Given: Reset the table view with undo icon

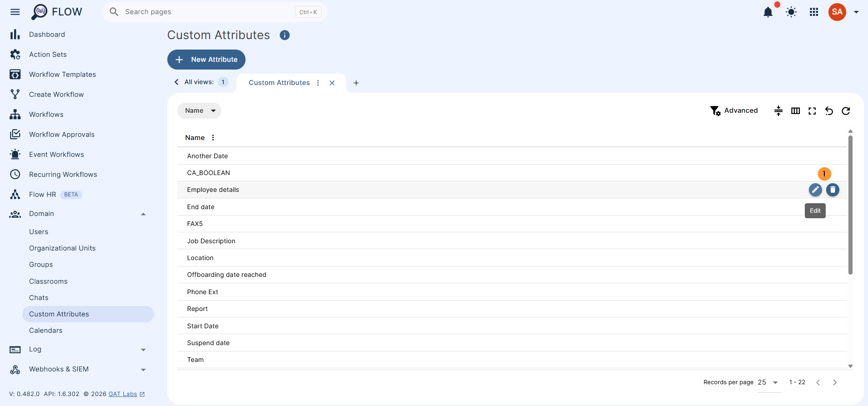Looking at the screenshot, I should point(829,111).
